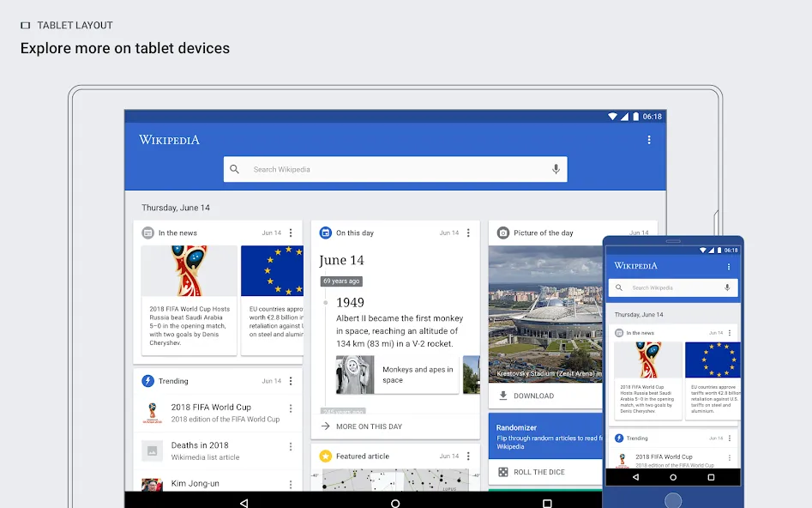Click the June 14 heading
This screenshot has height=508, width=812.
pos(342,260)
